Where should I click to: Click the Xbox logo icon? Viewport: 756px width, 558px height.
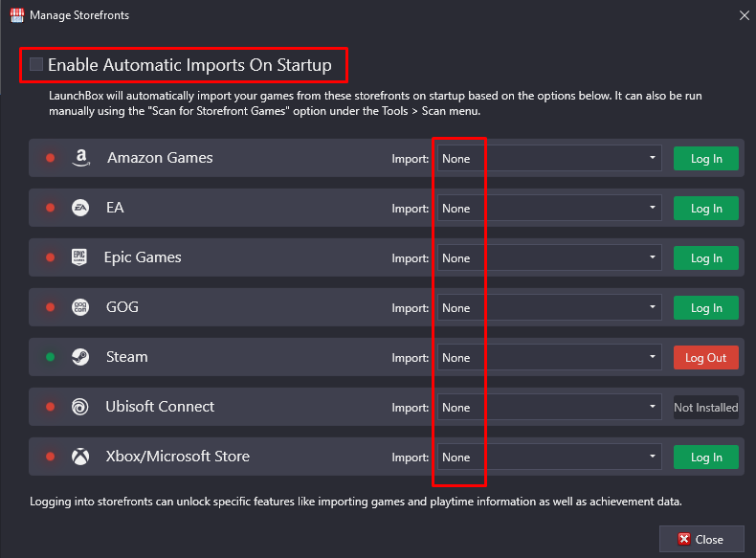(x=80, y=457)
